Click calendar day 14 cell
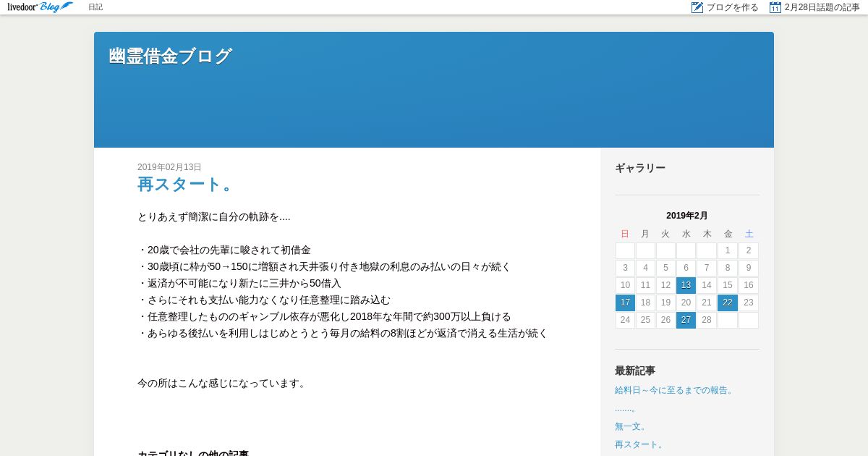 (707, 285)
